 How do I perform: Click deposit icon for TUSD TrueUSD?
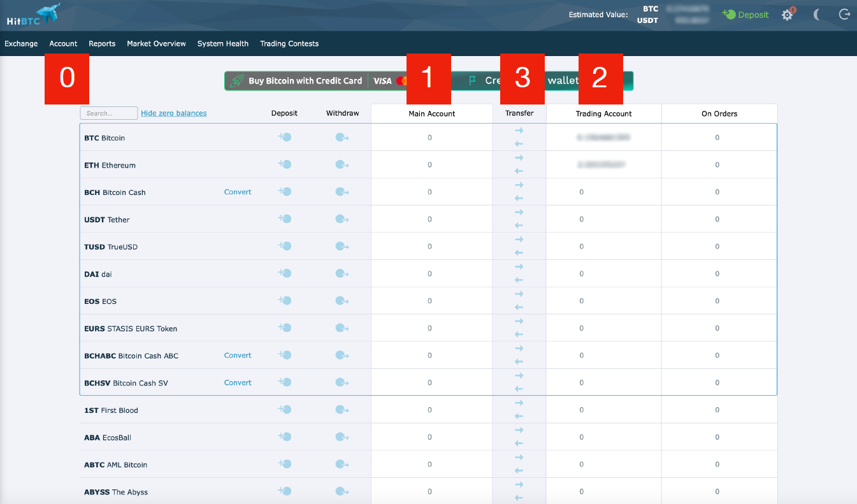[285, 247]
